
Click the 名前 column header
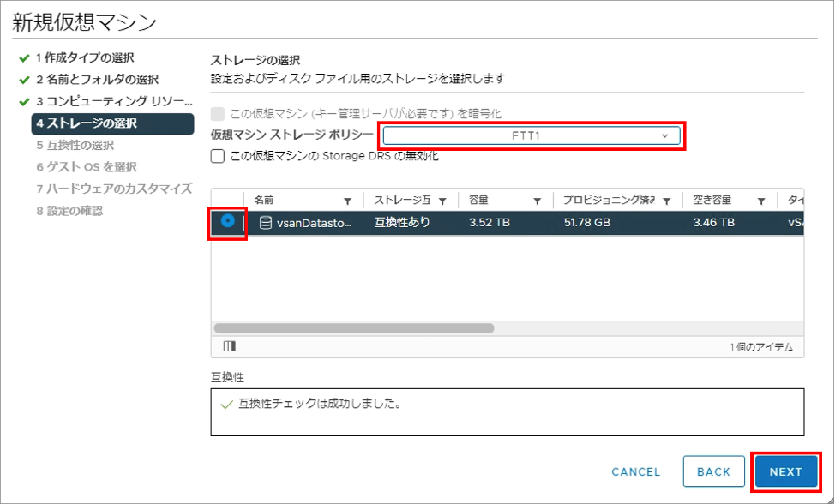[263, 200]
